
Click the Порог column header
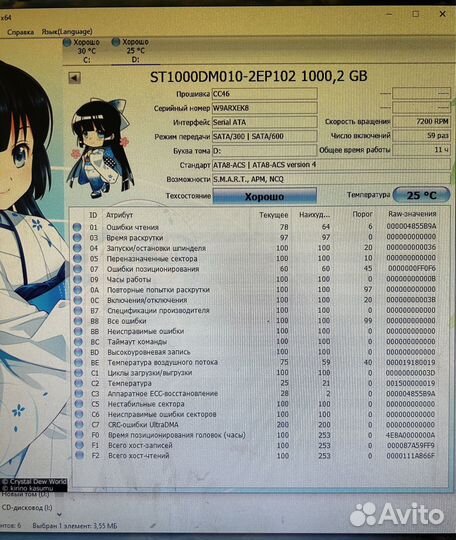tap(362, 214)
